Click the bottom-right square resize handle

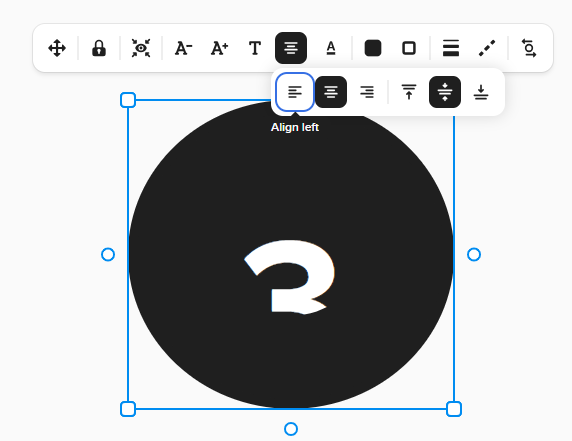coord(454,409)
